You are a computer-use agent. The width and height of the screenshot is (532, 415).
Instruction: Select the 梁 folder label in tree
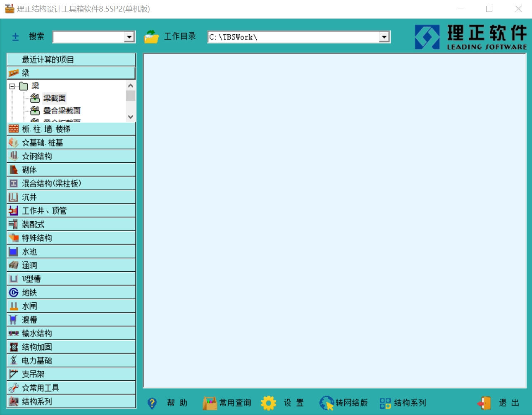(x=36, y=86)
